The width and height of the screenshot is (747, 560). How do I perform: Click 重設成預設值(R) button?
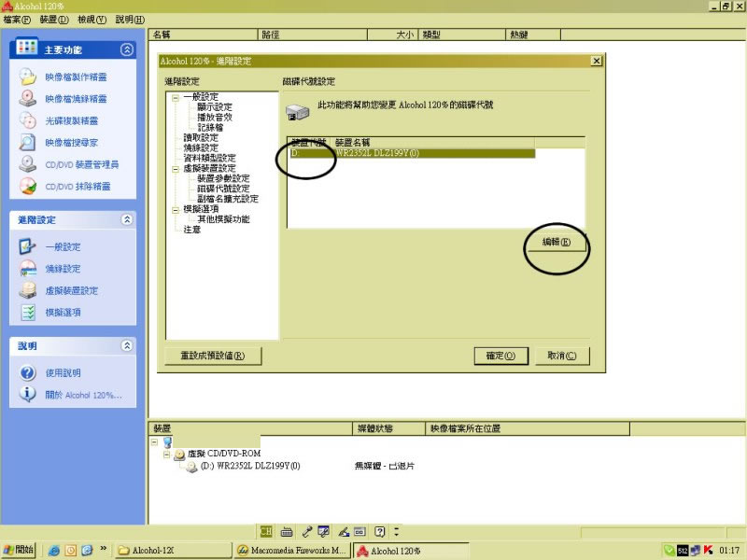pyautogui.click(x=213, y=356)
